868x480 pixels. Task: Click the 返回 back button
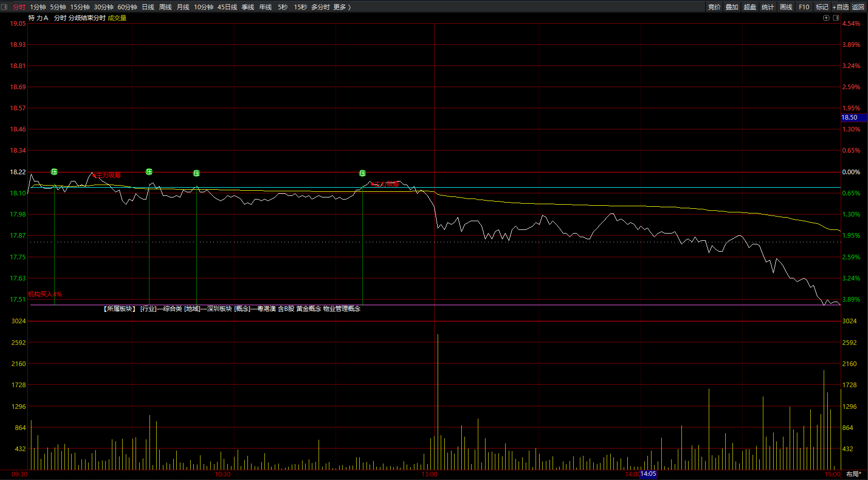[858, 7]
